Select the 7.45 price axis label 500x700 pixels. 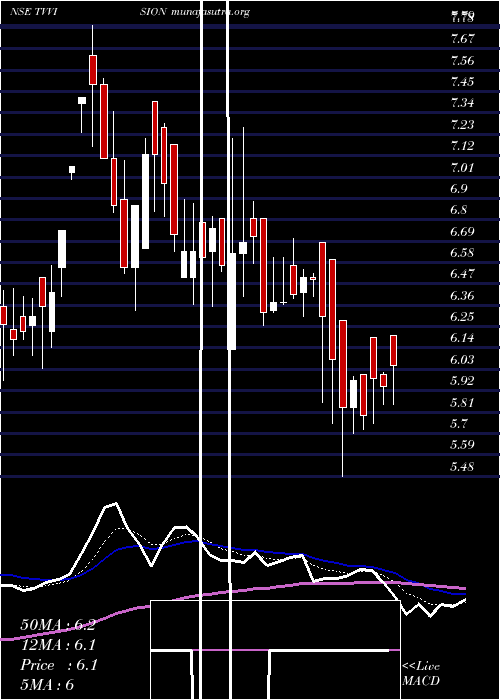tap(462, 81)
